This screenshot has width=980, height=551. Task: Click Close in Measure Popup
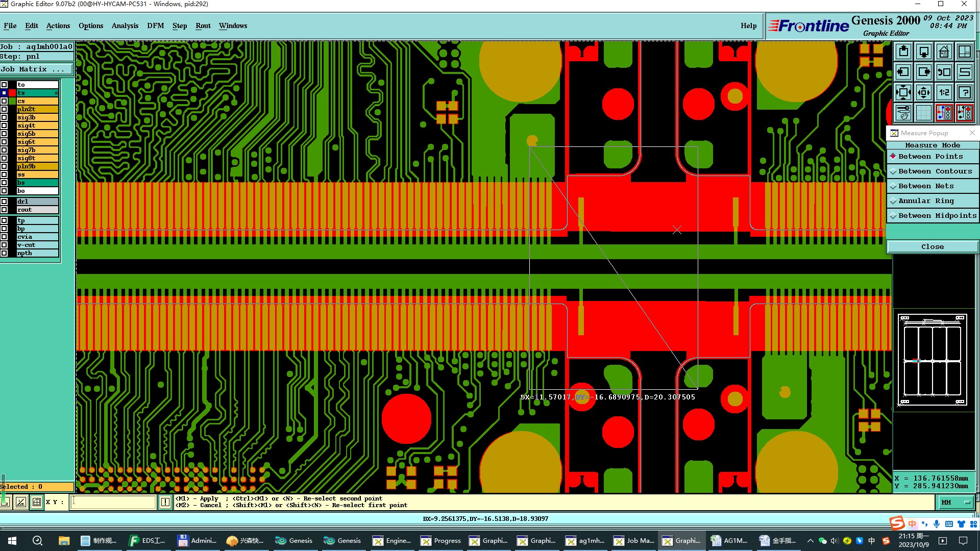click(x=932, y=247)
